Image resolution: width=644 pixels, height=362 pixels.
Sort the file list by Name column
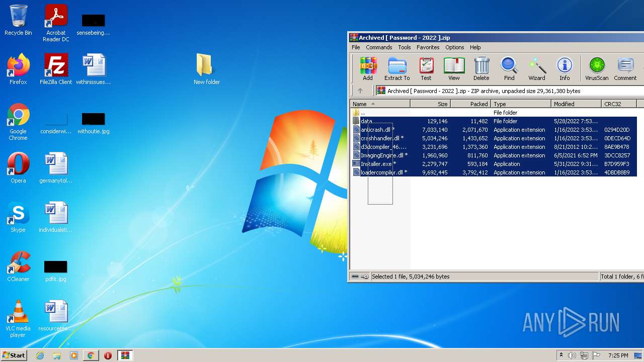380,104
